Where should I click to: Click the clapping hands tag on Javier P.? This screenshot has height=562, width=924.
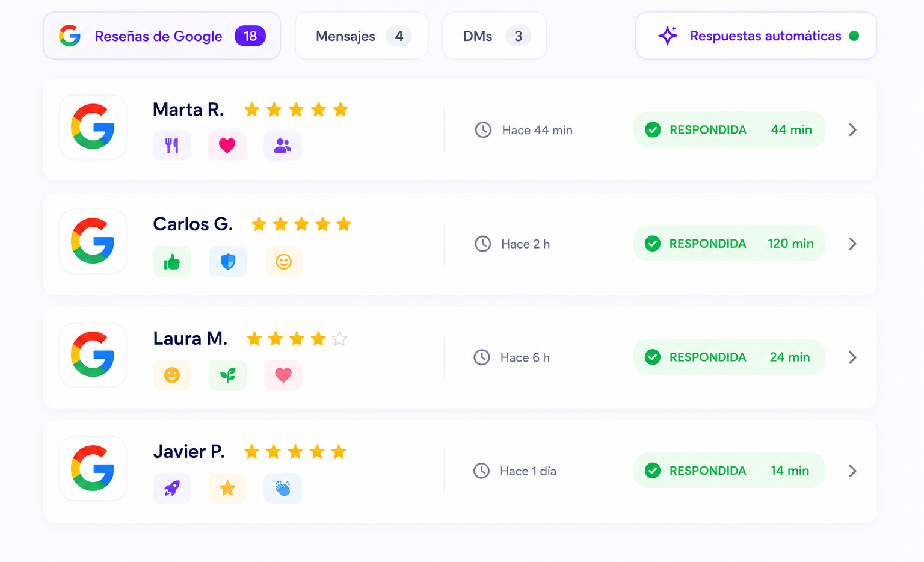coord(283,488)
